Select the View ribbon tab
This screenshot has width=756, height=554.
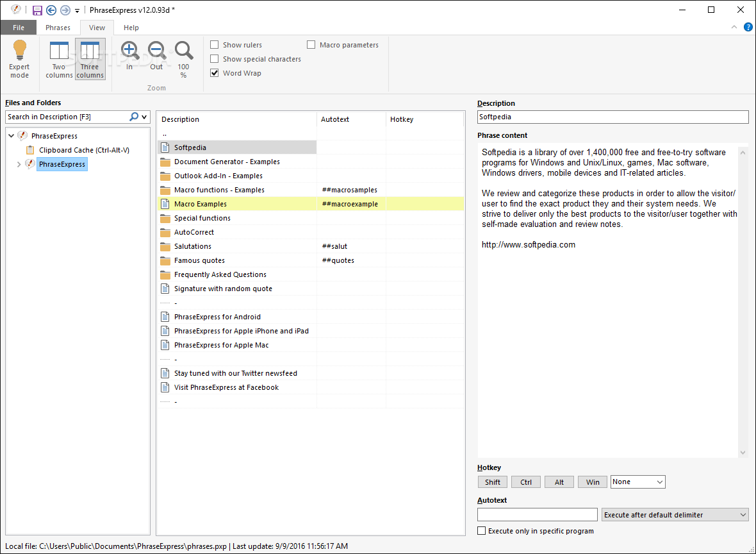97,28
